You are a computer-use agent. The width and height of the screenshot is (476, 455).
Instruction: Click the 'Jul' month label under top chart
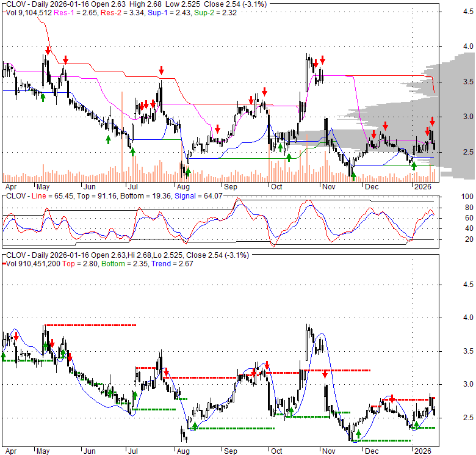click(132, 187)
